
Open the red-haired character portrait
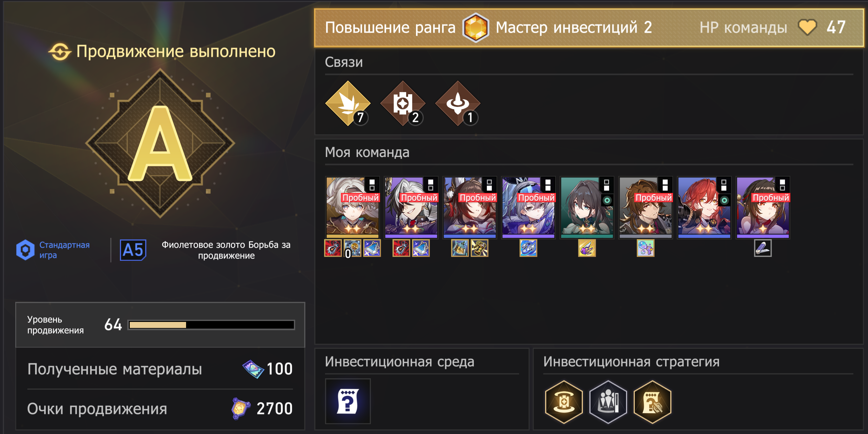(x=704, y=207)
